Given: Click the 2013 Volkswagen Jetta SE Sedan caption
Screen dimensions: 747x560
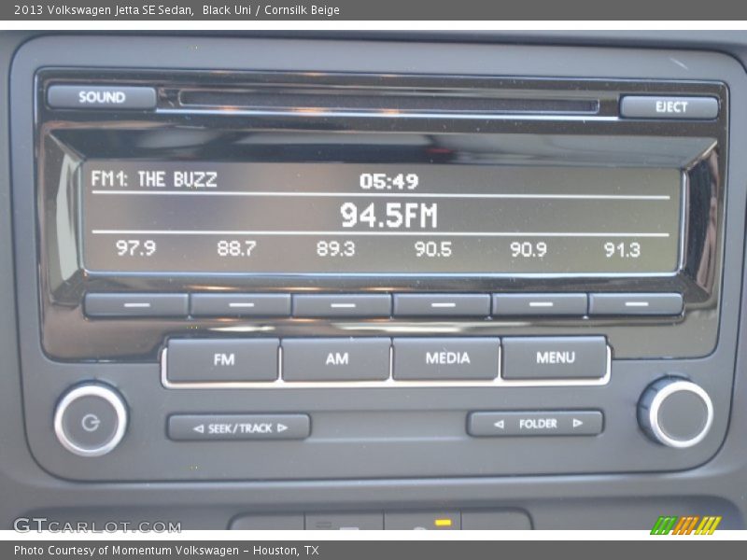Looking at the screenshot, I should [104, 10].
